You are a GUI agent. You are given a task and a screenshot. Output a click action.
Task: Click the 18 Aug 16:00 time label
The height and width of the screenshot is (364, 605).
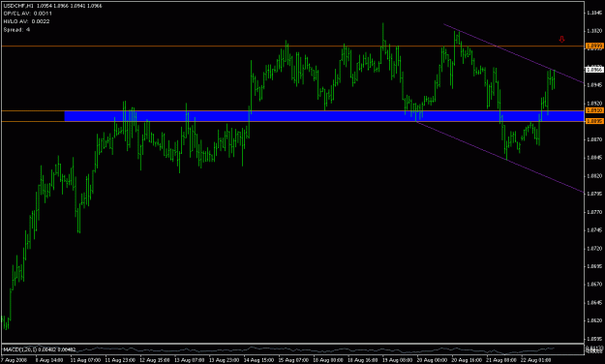[x=363, y=360]
